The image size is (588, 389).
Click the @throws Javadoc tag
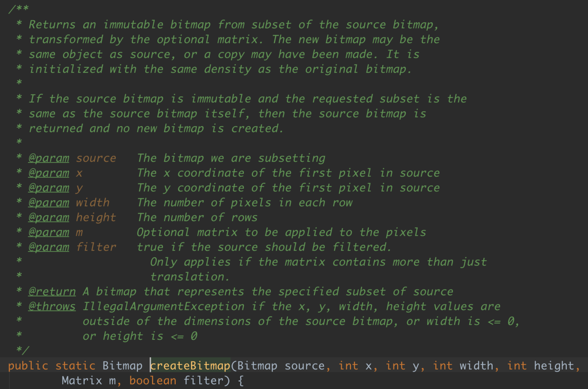coord(52,306)
